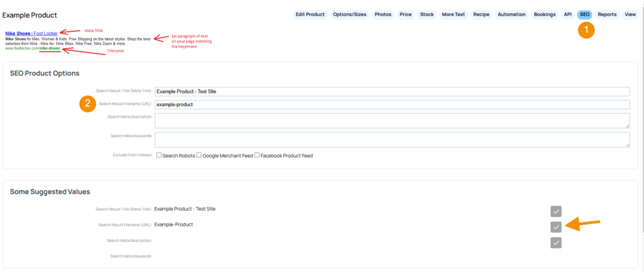Apply suggested Meta Description checkmark icon
The height and width of the screenshot is (272, 644).
[555, 242]
